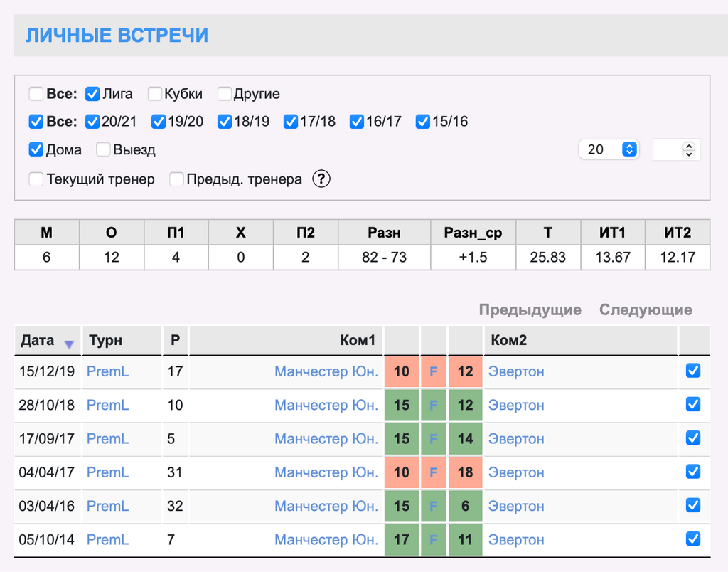The image size is (728, 572).
Task: Uncheck the 19/20 season checkbox
Action: point(159,122)
